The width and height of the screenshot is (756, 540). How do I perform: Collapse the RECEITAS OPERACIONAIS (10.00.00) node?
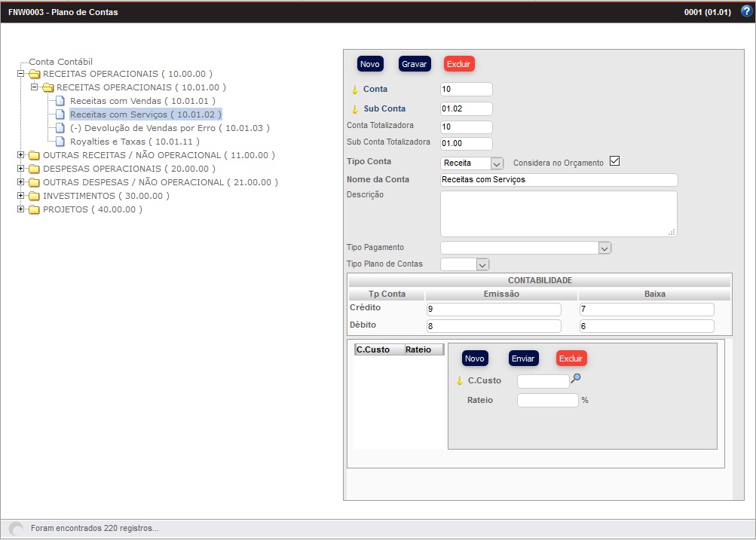tap(21, 73)
